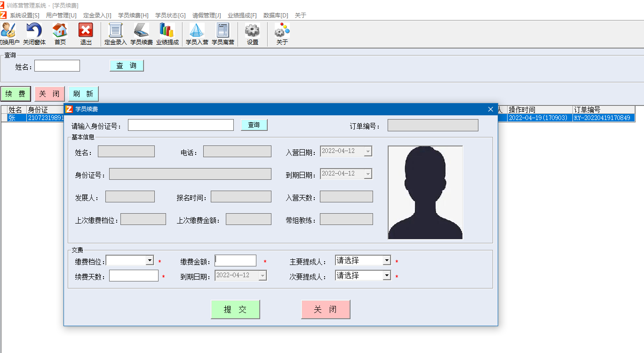Image resolution: width=644 pixels, height=353 pixels.
Task: Open 学员续费 renewal toolbar icon
Action: pos(142,34)
